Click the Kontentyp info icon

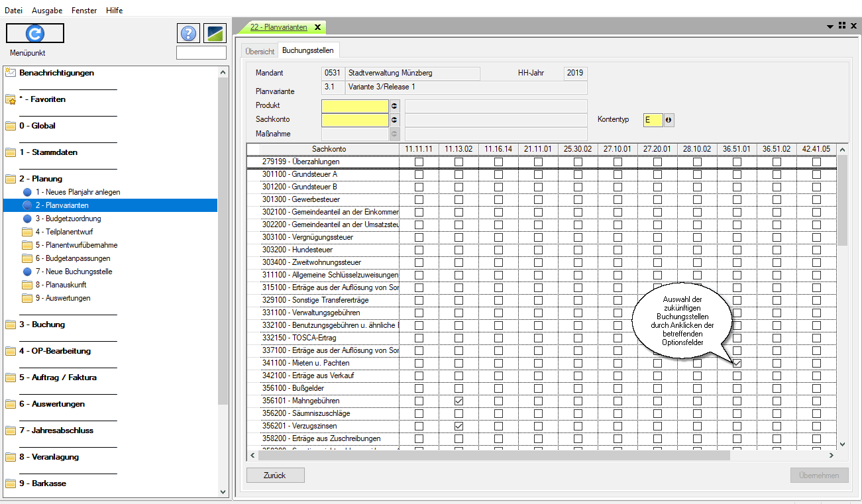click(669, 121)
